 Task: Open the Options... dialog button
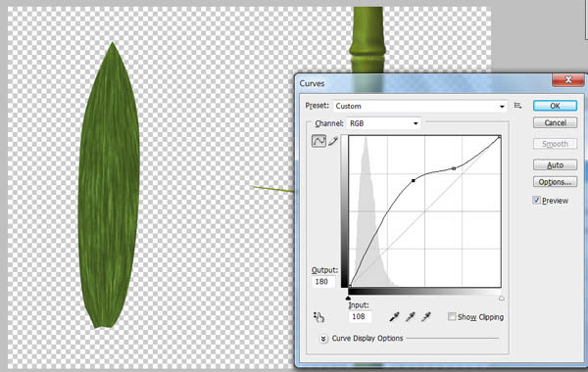pyautogui.click(x=555, y=182)
